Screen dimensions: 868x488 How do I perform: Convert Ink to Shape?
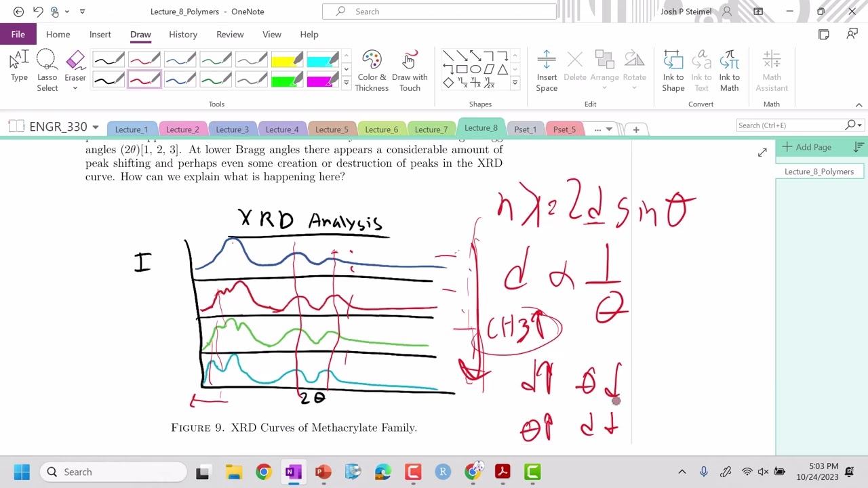tap(673, 70)
